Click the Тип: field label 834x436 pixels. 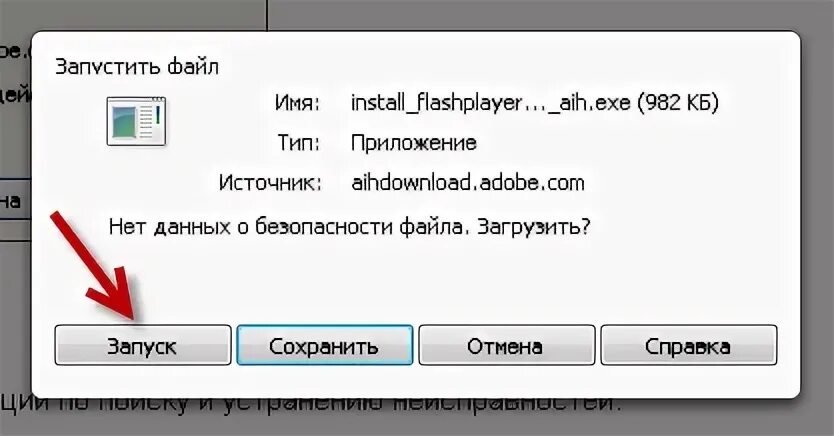[x=298, y=143]
